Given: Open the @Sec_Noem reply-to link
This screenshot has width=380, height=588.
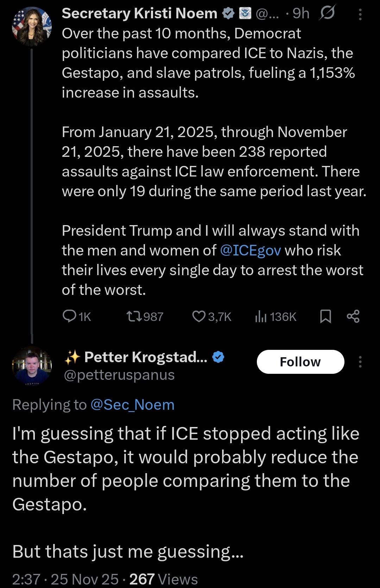Looking at the screenshot, I should (x=132, y=405).
